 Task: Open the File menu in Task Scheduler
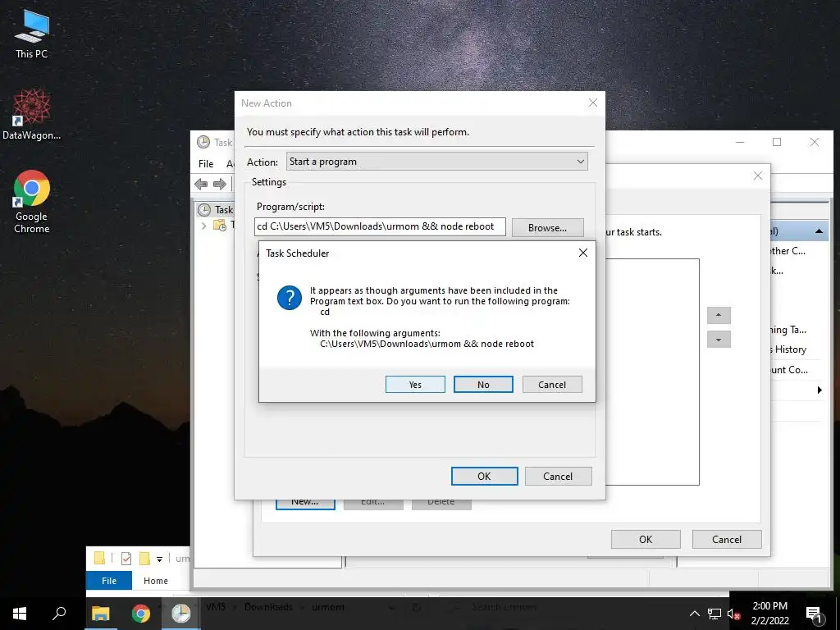click(206, 163)
